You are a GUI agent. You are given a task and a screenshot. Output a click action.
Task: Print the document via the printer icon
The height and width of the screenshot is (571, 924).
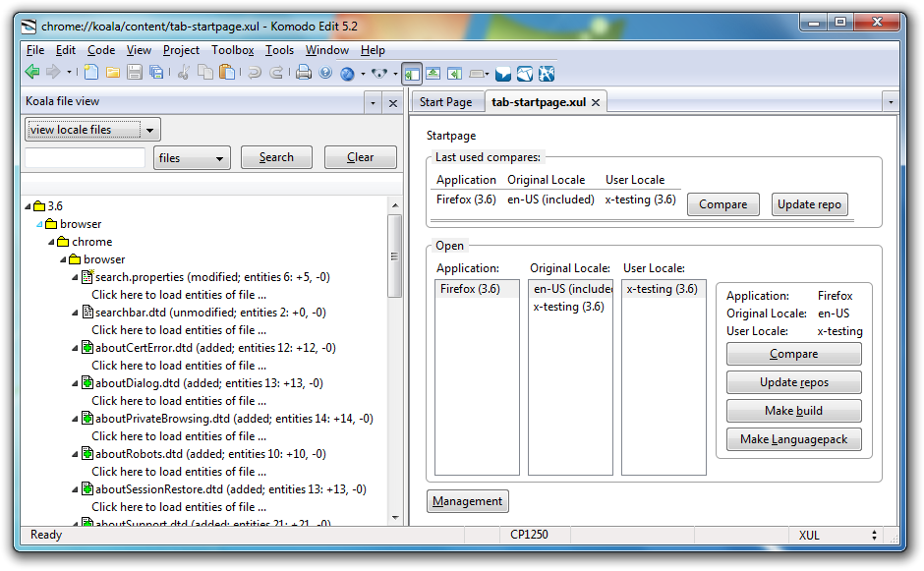(304, 73)
